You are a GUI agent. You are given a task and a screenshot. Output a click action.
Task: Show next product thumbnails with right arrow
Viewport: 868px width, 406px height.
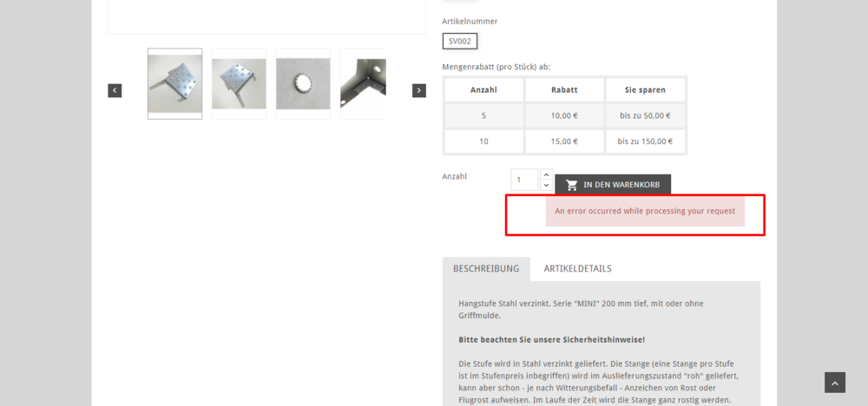click(419, 91)
